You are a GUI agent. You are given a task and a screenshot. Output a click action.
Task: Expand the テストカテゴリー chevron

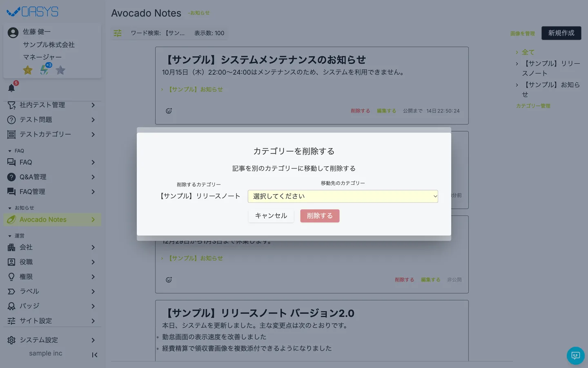[93, 135]
